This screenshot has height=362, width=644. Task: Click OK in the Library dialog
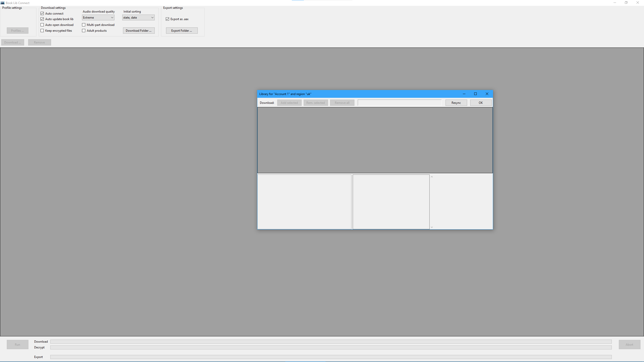[x=480, y=103]
